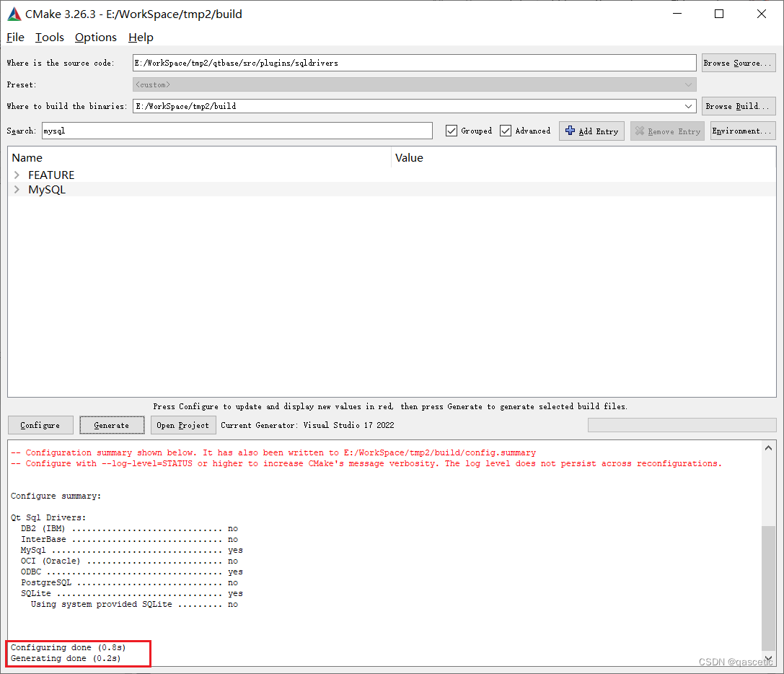This screenshot has height=674, width=784.
Task: Click the 'Qt Sql Drivers:' line in log
Action: 48,517
